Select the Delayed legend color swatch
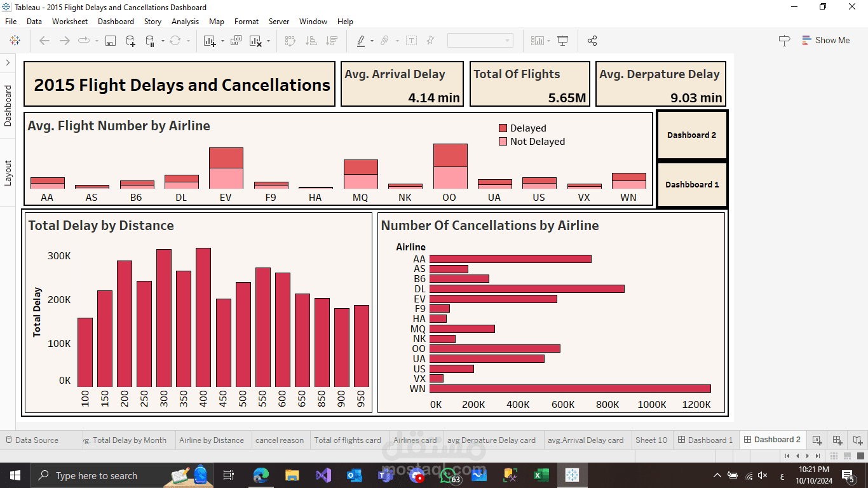 coord(503,128)
